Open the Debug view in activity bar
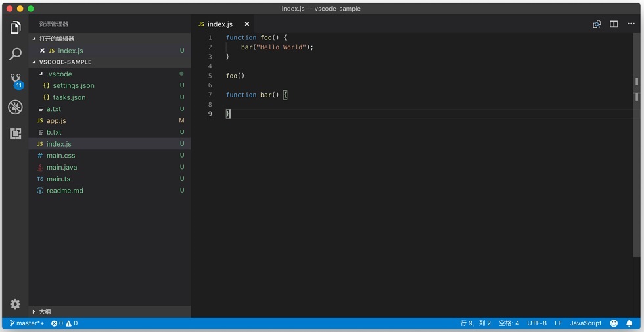644x332 pixels. [15, 107]
